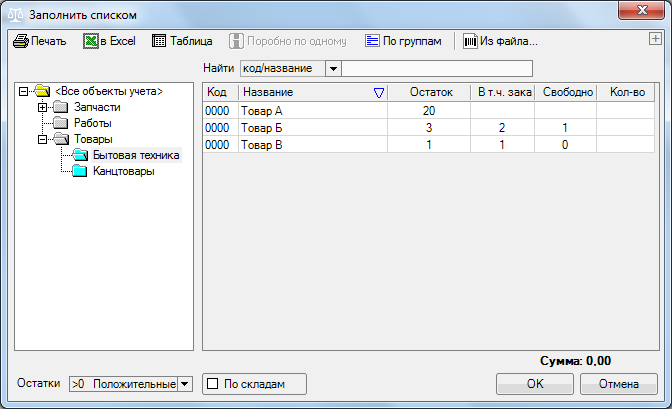The width and height of the screenshot is (672, 409).
Task: Open the код/название search type dropdown
Action: (x=333, y=69)
